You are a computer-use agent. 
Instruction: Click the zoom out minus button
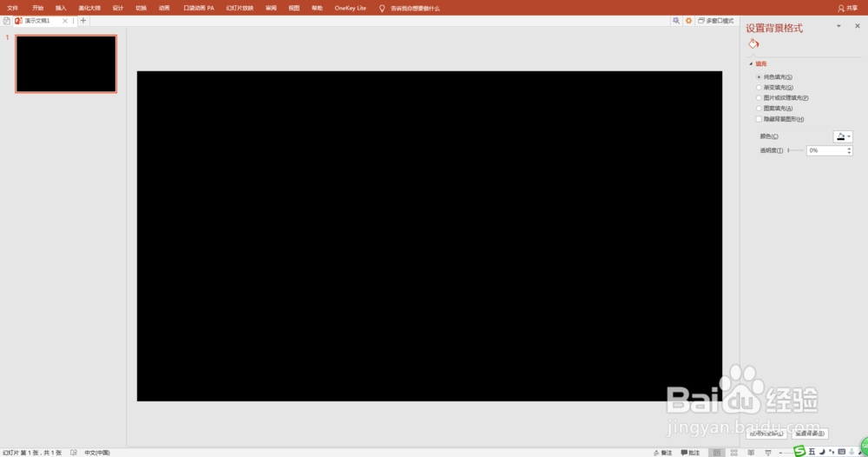pos(780,453)
